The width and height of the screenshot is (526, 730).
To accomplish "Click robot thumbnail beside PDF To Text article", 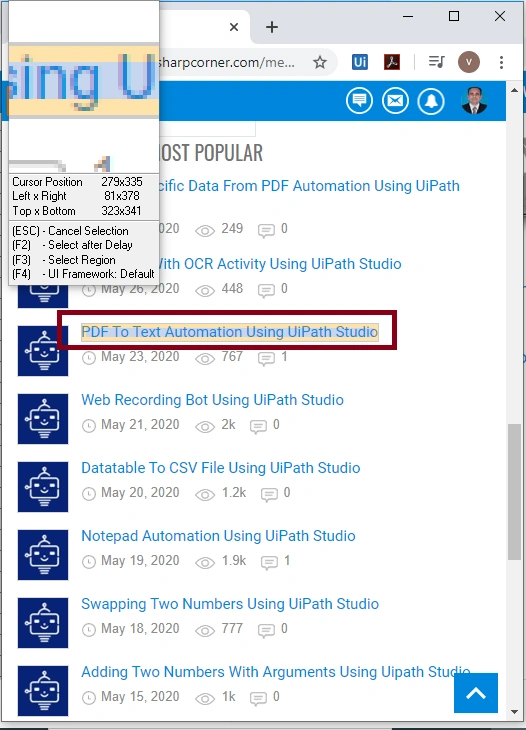I will click(43, 351).
